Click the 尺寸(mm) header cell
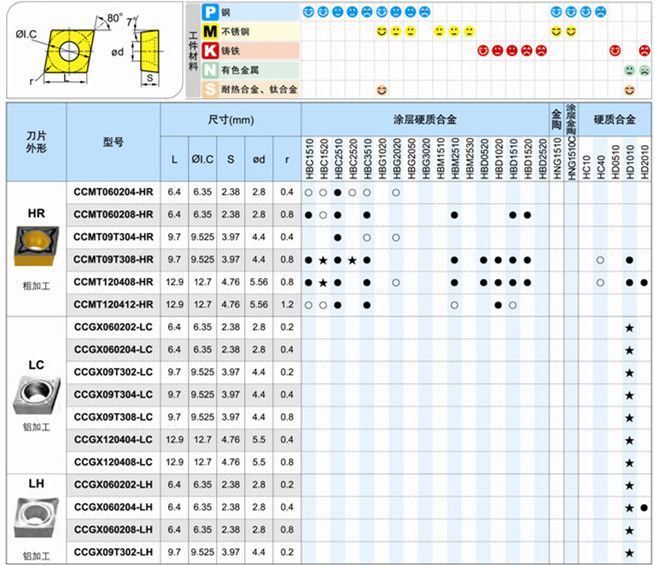 231,118
